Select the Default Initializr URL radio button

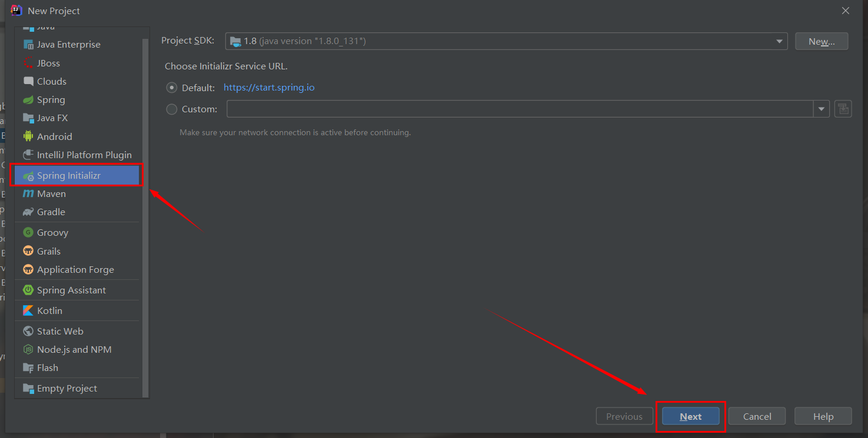pyautogui.click(x=172, y=88)
